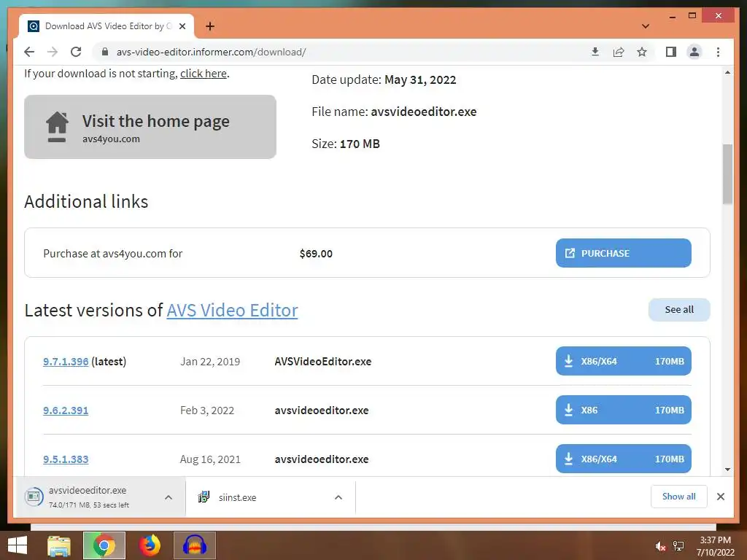Share this page via share icon
Viewport: 747px width, 560px height.
(x=619, y=52)
